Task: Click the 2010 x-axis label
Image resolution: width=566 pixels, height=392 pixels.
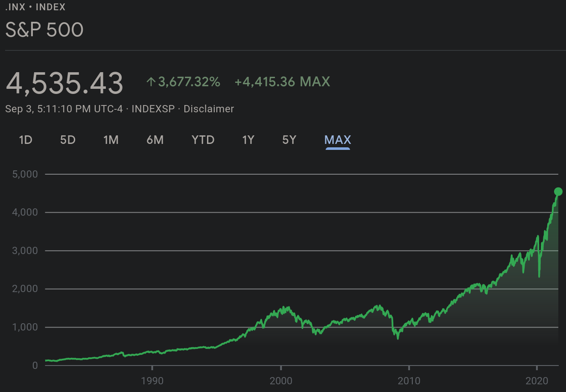Action: coord(409,381)
